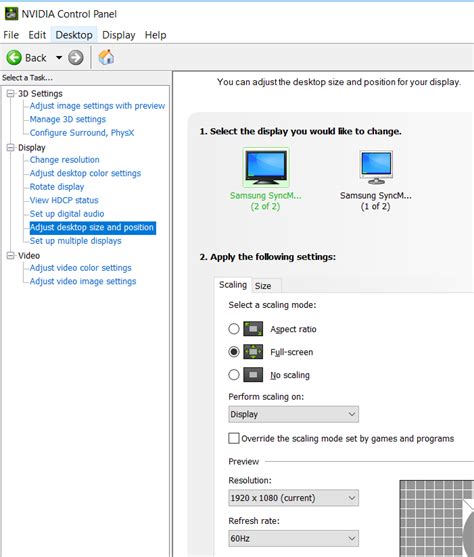Click the Forward arrow icon
474x557 pixels.
pos(76,58)
